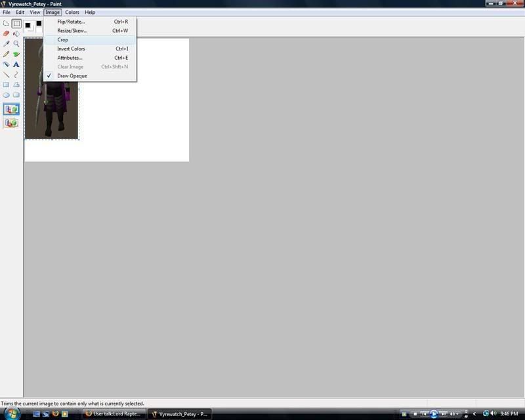Expand hidden system tray icons arrow
This screenshot has height=420, width=525.
(474, 414)
